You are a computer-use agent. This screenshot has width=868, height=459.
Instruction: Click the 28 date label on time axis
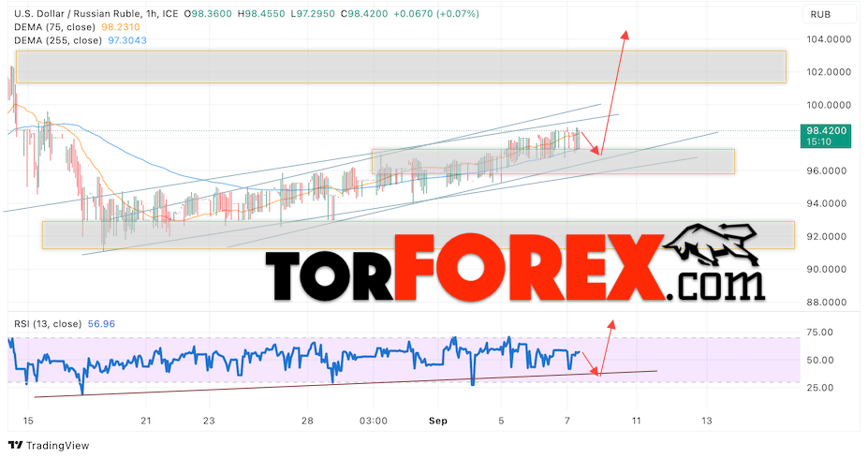coord(307,421)
